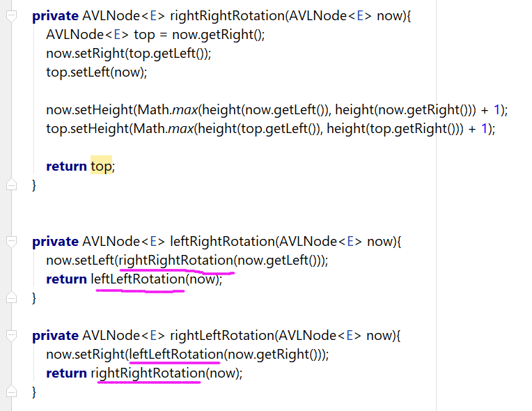
Task: Click 'leftRightRotation' method name in signature
Action: pyautogui.click(x=222, y=241)
